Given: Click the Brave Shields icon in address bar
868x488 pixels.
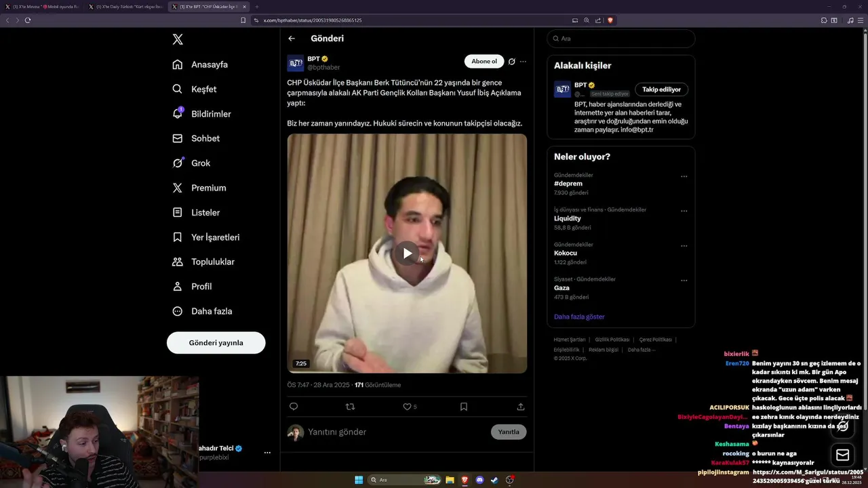Looking at the screenshot, I should pos(610,20).
